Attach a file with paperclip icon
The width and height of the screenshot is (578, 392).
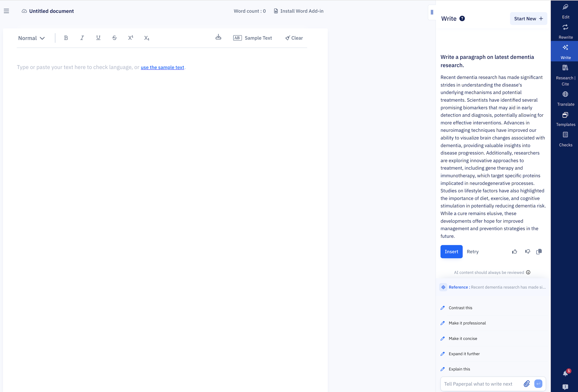(527, 384)
